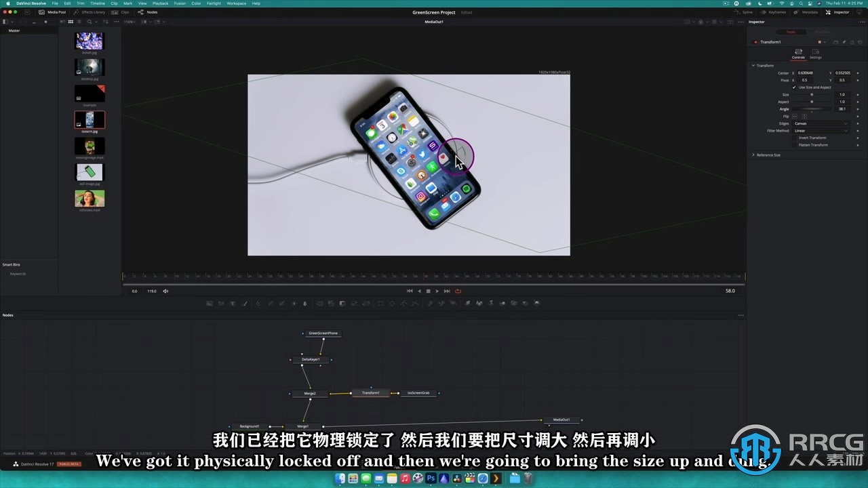Play in reverse
Image resolution: width=868 pixels, height=488 pixels.
(x=419, y=291)
